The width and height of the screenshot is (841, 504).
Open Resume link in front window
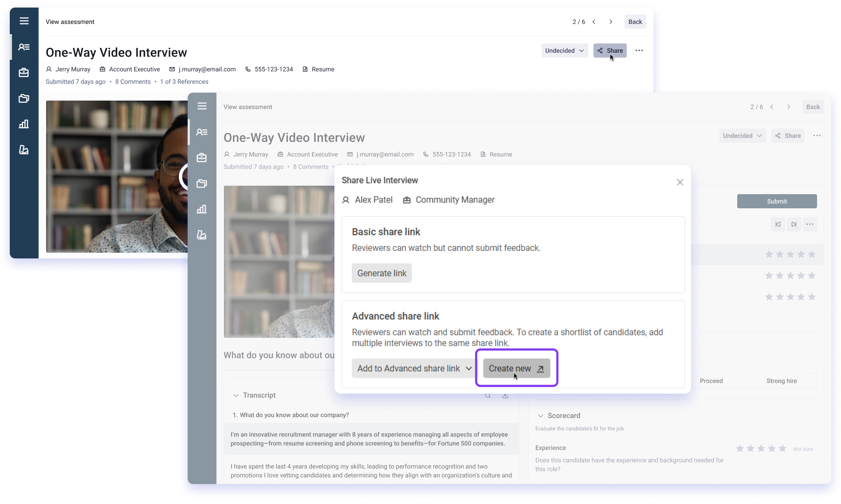pyautogui.click(x=496, y=154)
